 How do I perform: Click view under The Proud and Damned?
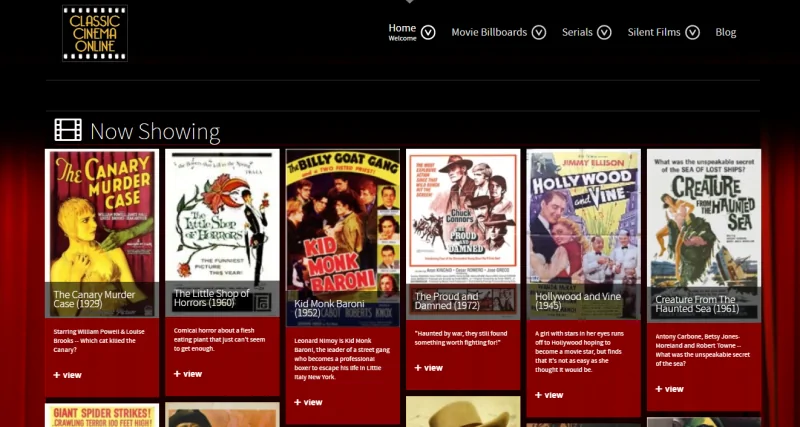pyautogui.click(x=429, y=368)
